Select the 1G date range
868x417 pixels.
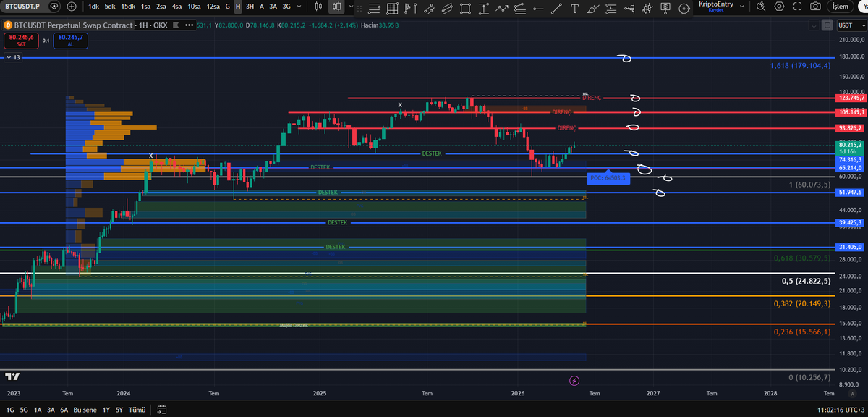pyautogui.click(x=10, y=410)
